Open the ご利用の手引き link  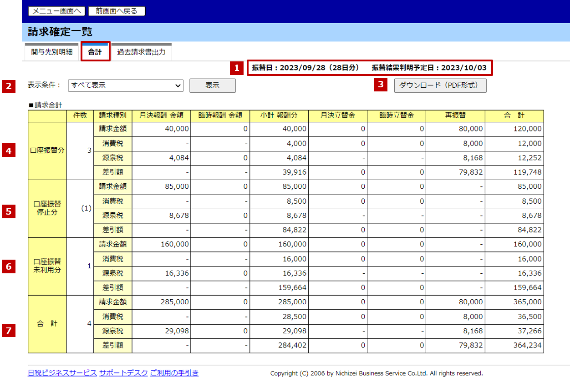[x=174, y=373]
